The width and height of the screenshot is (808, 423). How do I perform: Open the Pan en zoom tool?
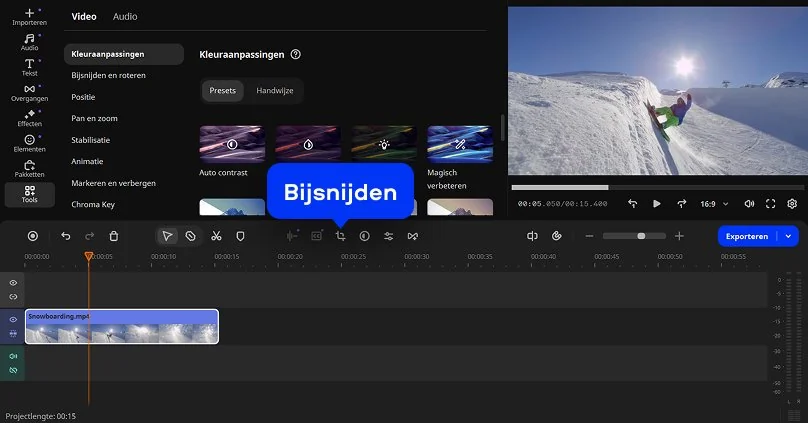94,118
